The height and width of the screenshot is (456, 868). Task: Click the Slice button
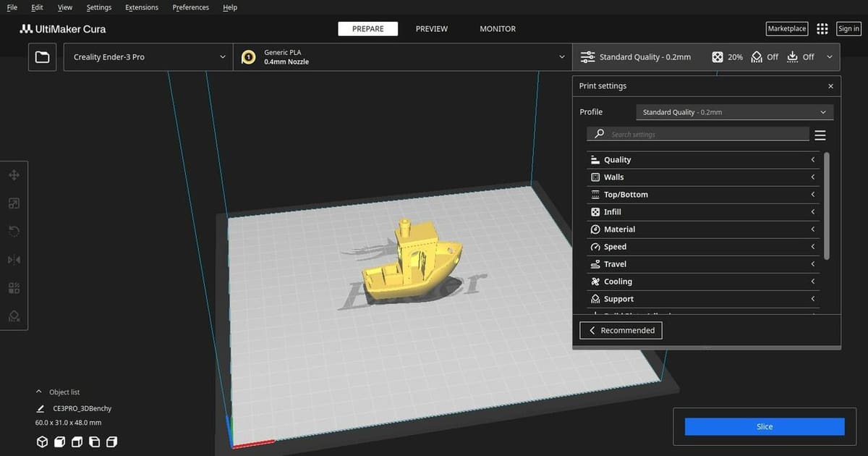pos(765,427)
